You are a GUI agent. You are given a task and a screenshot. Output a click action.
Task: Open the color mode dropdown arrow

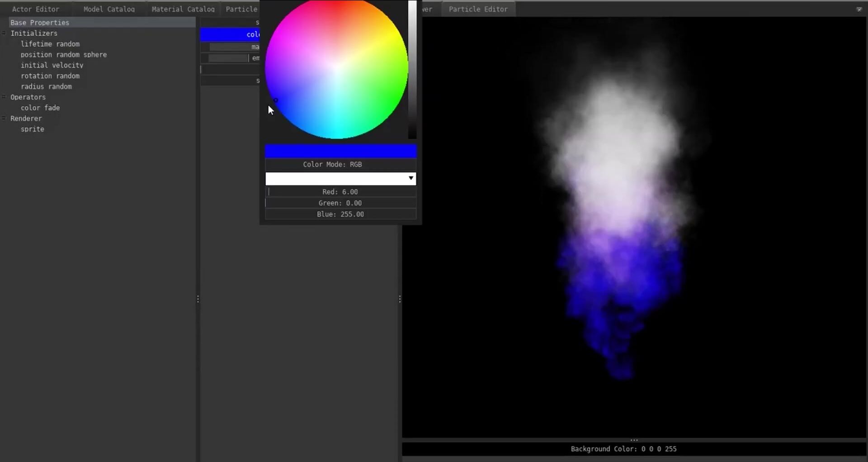click(x=410, y=178)
